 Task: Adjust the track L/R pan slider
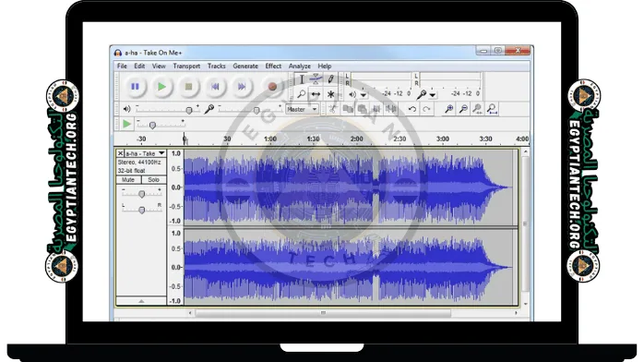pos(141,210)
